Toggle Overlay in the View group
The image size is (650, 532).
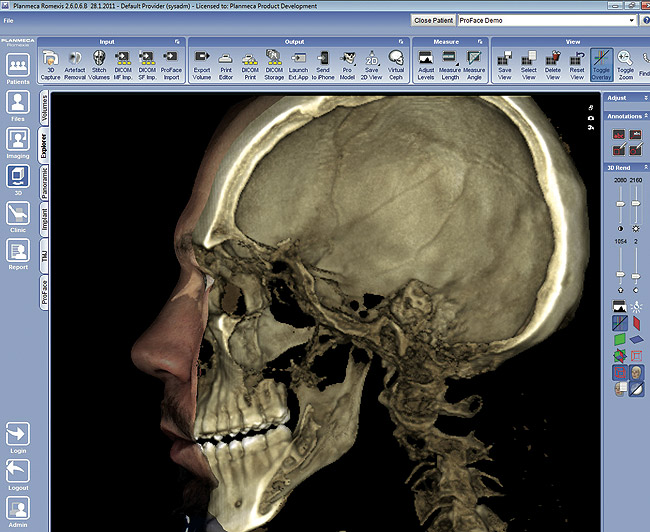click(601, 65)
